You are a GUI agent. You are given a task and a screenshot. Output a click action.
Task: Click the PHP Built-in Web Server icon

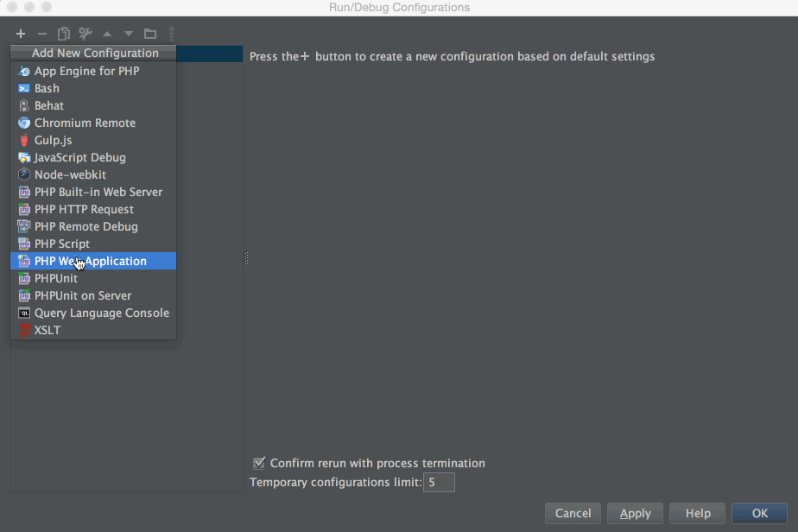coord(24,192)
